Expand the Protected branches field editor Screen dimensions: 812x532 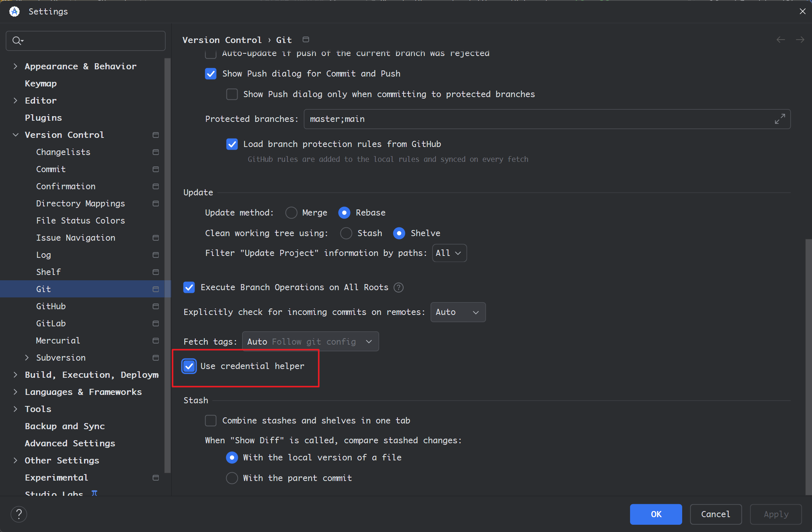tap(780, 119)
